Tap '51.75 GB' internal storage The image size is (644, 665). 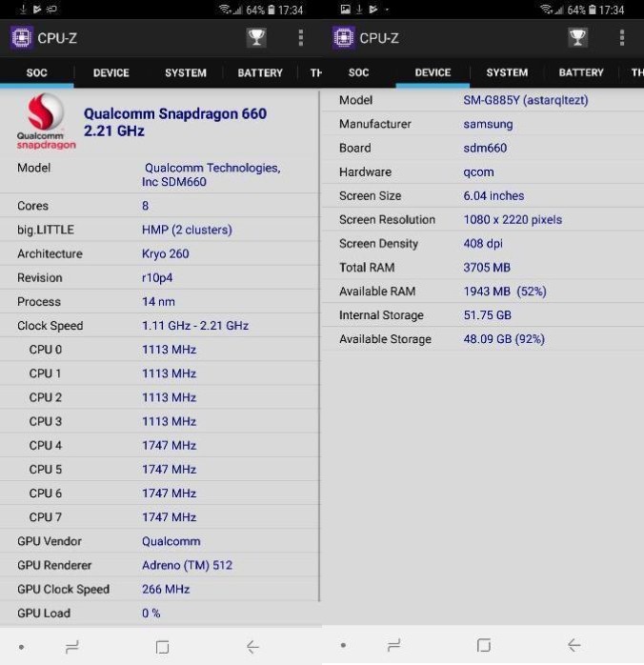(x=488, y=315)
